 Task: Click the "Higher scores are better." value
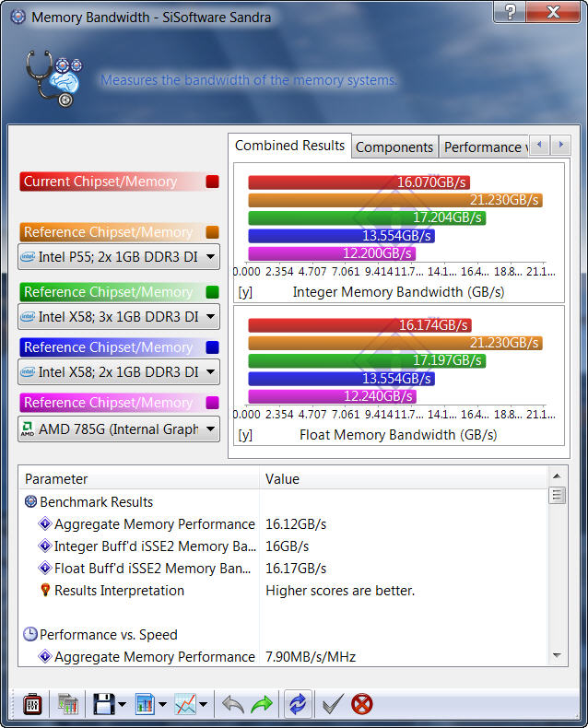340,591
